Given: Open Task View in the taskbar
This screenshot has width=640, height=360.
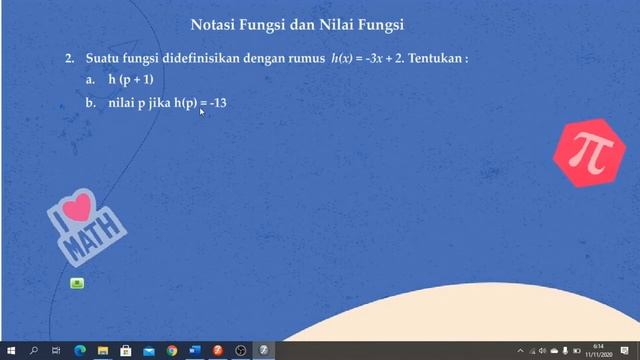Looking at the screenshot, I should click(56, 351).
